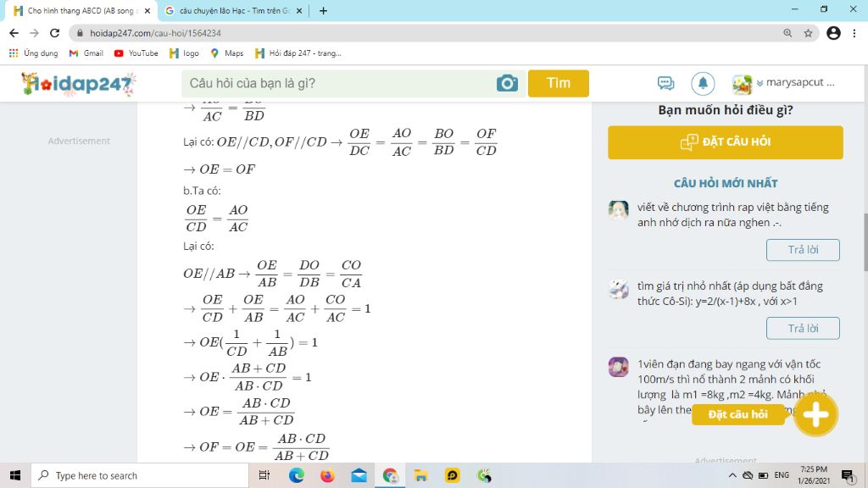Select the 'Cho hình thang ABCD' tab
Screen dimensions: 868x488
81,10
